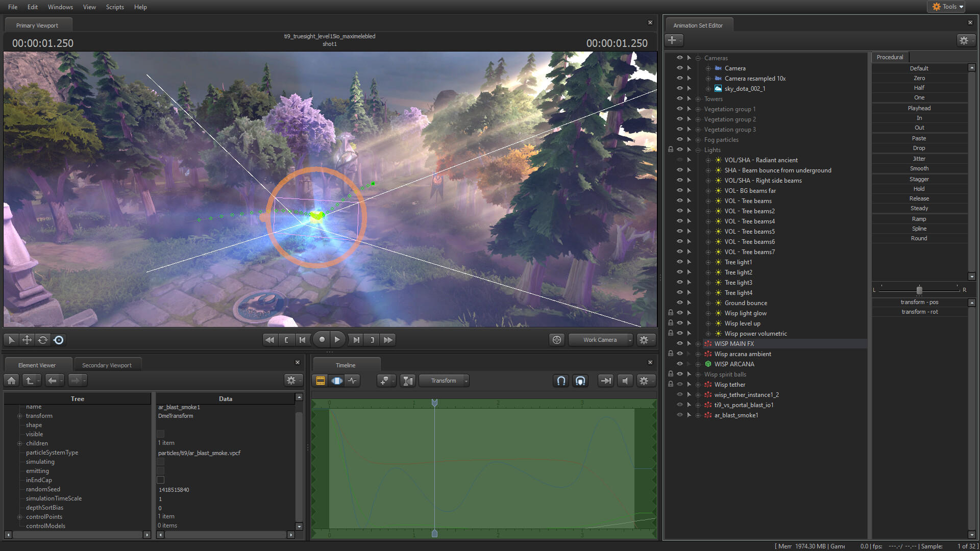Choose the selection arrow manipulator tool
This screenshot has height=551, width=980.
click(11, 340)
